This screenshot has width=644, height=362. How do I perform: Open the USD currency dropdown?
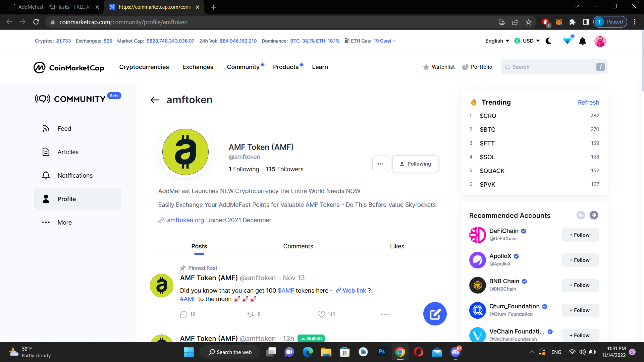coord(527,41)
